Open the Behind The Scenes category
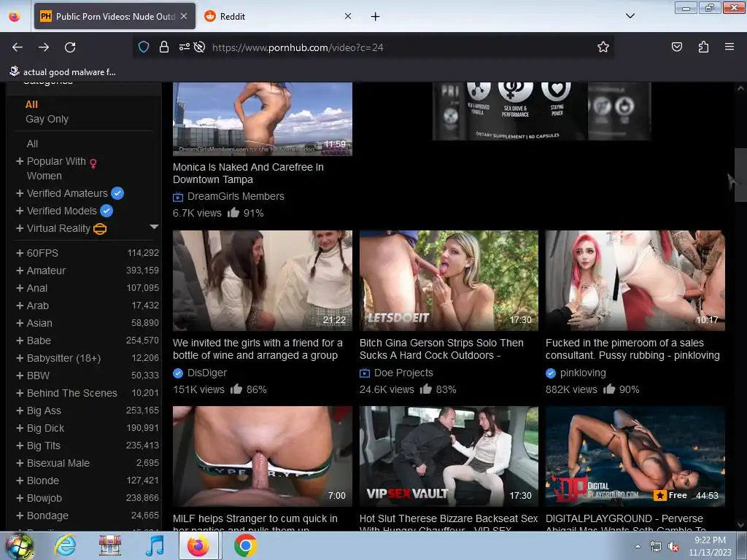This screenshot has height=560, width=747. [72, 393]
